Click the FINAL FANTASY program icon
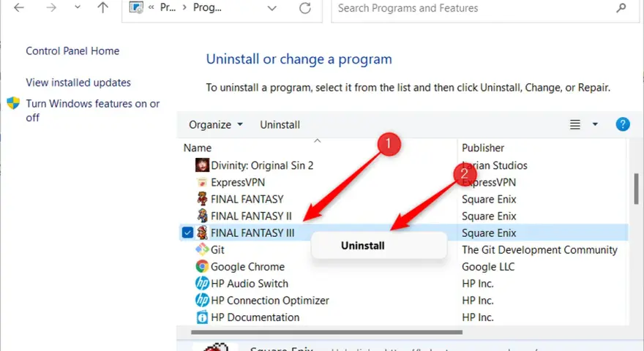This screenshot has height=351, width=644. [x=202, y=199]
